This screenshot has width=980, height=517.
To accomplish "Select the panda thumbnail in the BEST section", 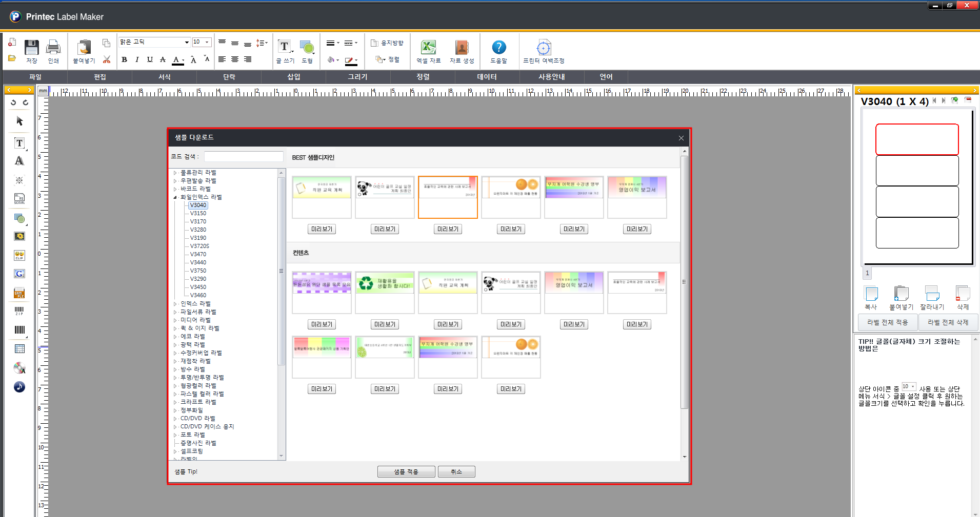I will click(x=385, y=197).
